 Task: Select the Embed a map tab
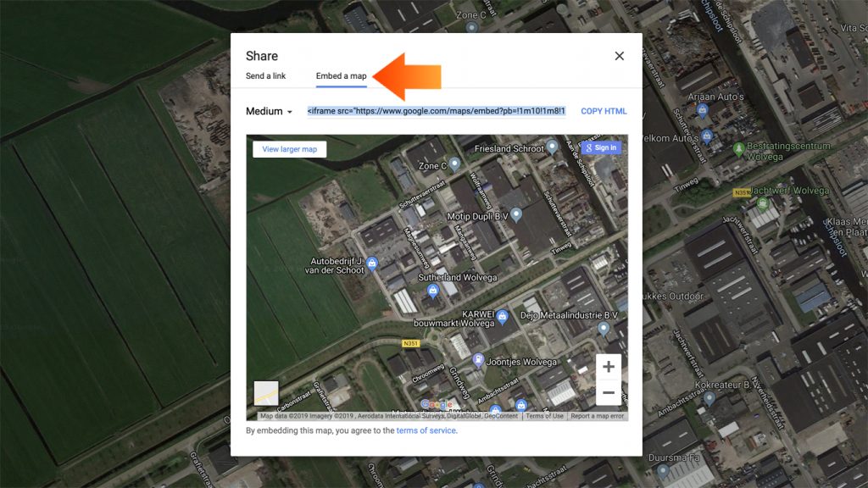(341, 75)
